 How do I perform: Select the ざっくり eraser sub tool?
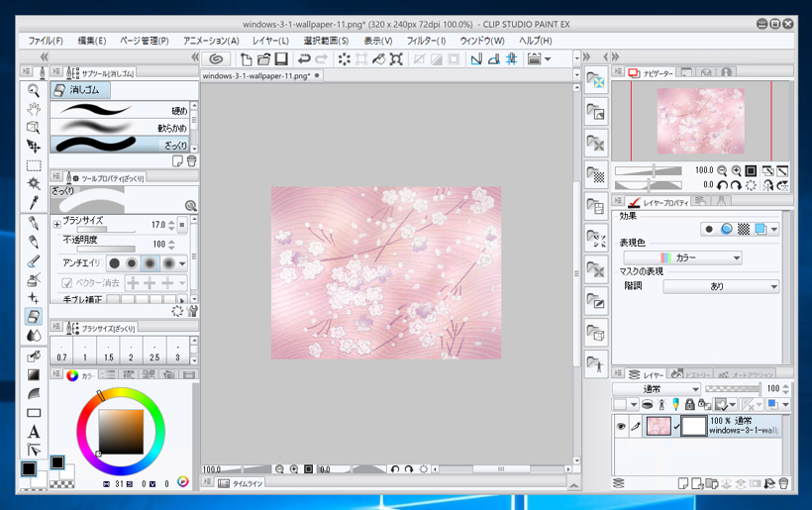(120, 145)
